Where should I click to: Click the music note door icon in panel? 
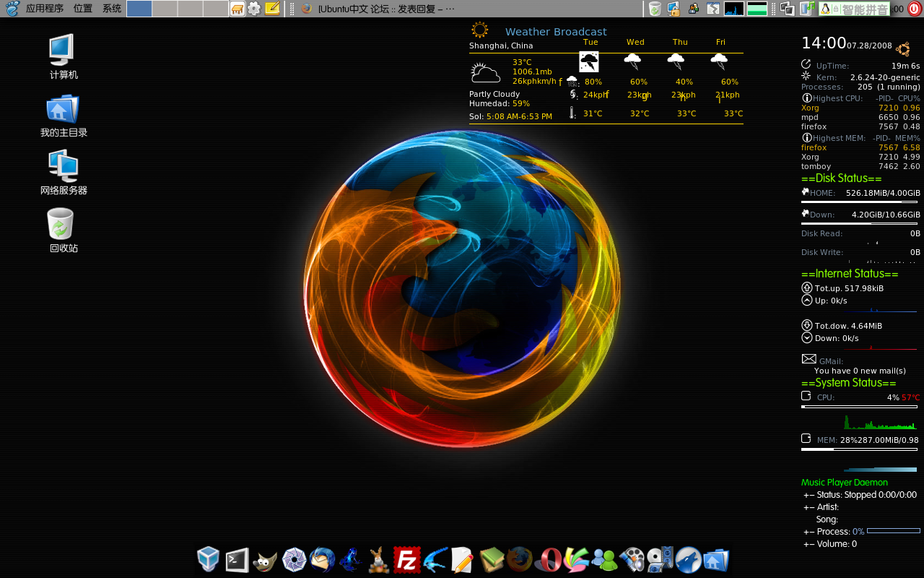(x=807, y=9)
